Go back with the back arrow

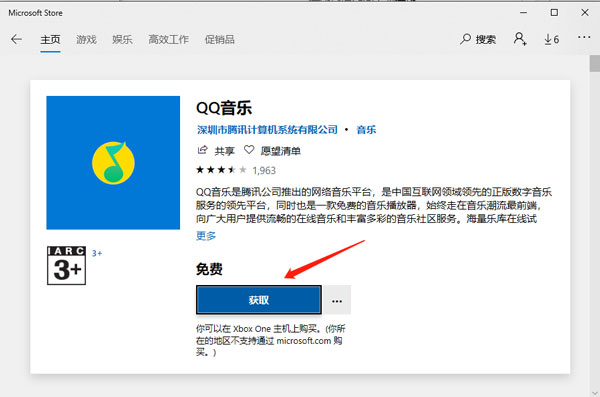click(16, 39)
